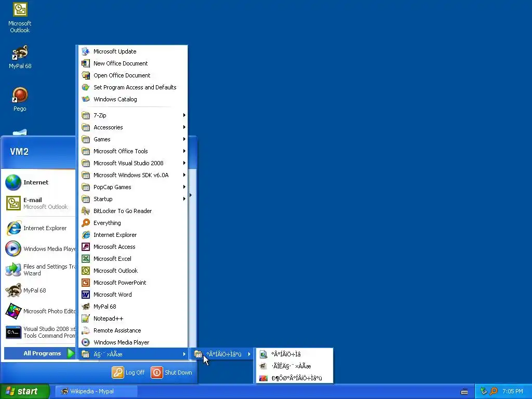Viewport: 532px width, 399px height.
Task: Expand the garbled-name folder below Windows Media Player
Action: click(133, 354)
